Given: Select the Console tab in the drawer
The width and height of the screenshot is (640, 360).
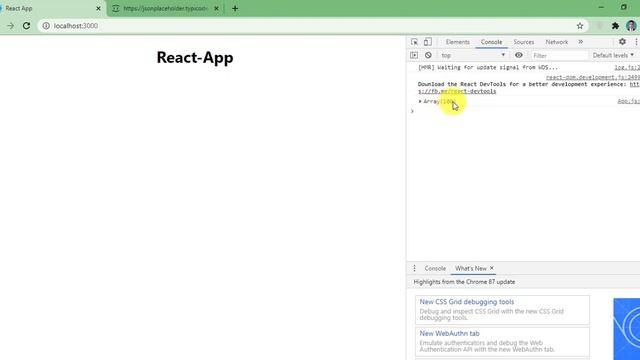Looking at the screenshot, I should [x=435, y=268].
